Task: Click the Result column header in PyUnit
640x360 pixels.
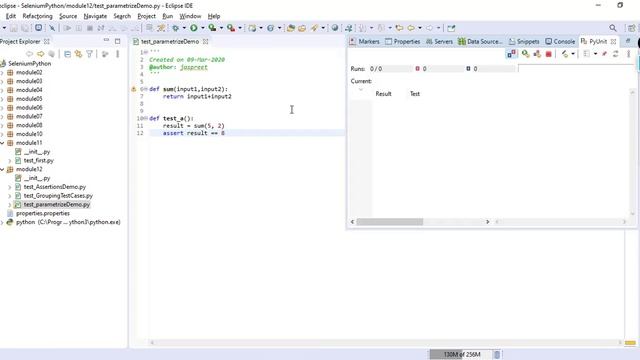Action: coord(383,94)
